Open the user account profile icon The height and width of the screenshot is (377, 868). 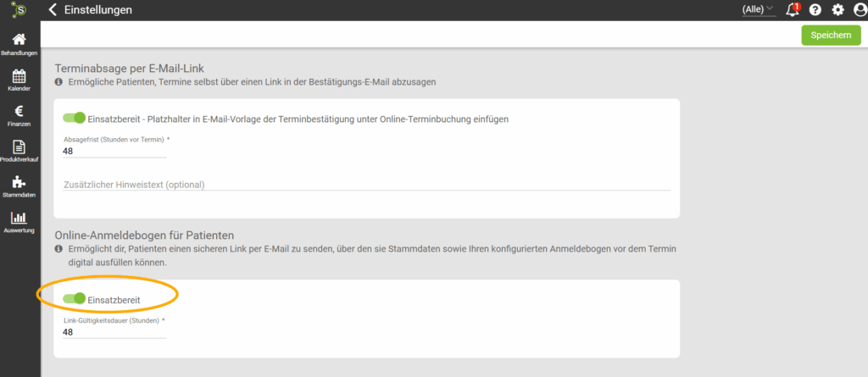pyautogui.click(x=860, y=10)
